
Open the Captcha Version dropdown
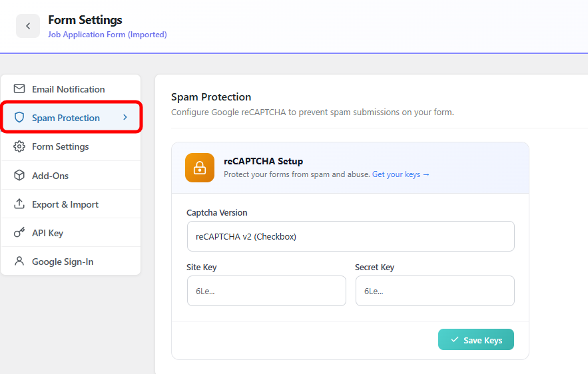350,236
